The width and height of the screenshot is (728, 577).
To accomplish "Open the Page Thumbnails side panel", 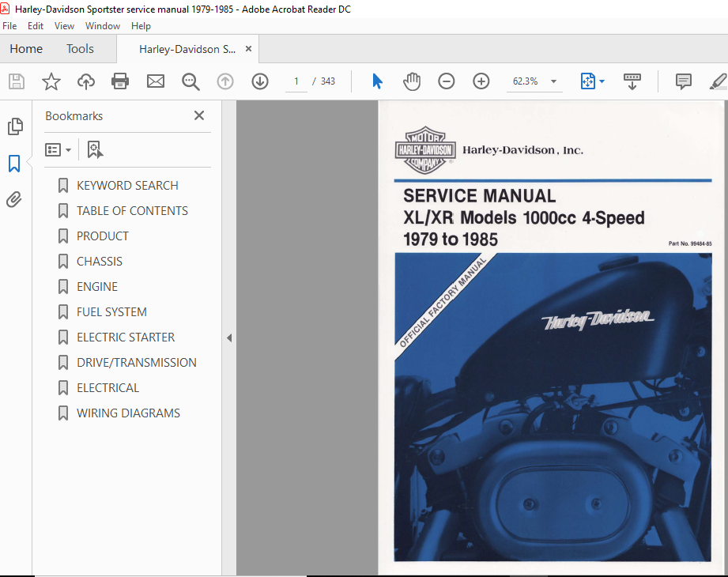I will 15,126.
